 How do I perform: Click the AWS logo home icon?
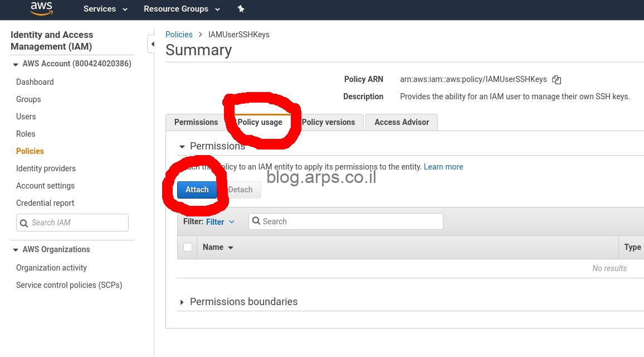[x=41, y=8]
